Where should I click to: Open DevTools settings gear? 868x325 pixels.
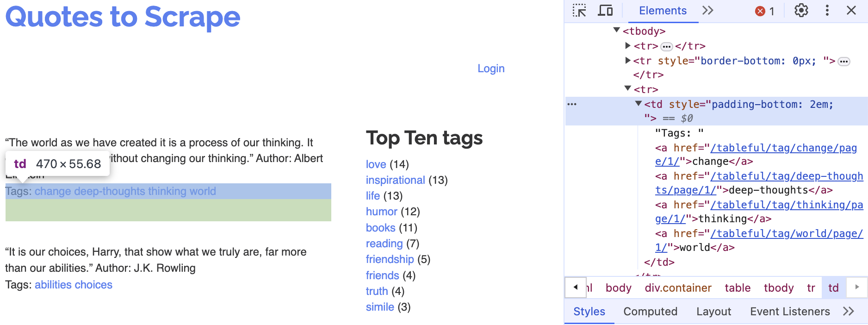(801, 11)
